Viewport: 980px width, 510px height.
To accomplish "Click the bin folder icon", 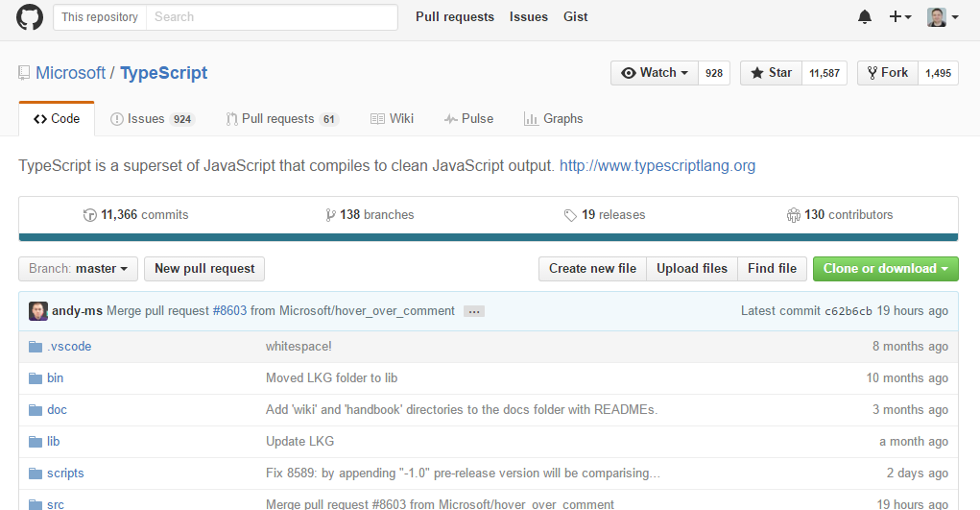I will pos(36,378).
